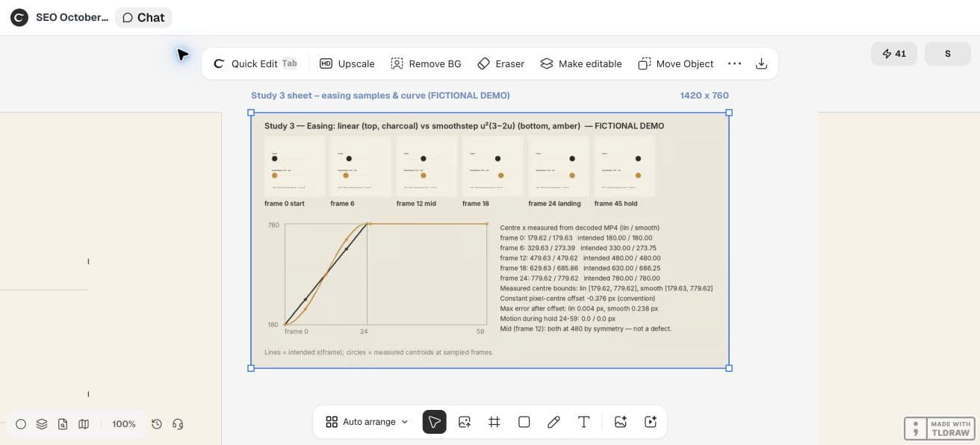Open the history clock icon
980x445 pixels.
tap(157, 424)
